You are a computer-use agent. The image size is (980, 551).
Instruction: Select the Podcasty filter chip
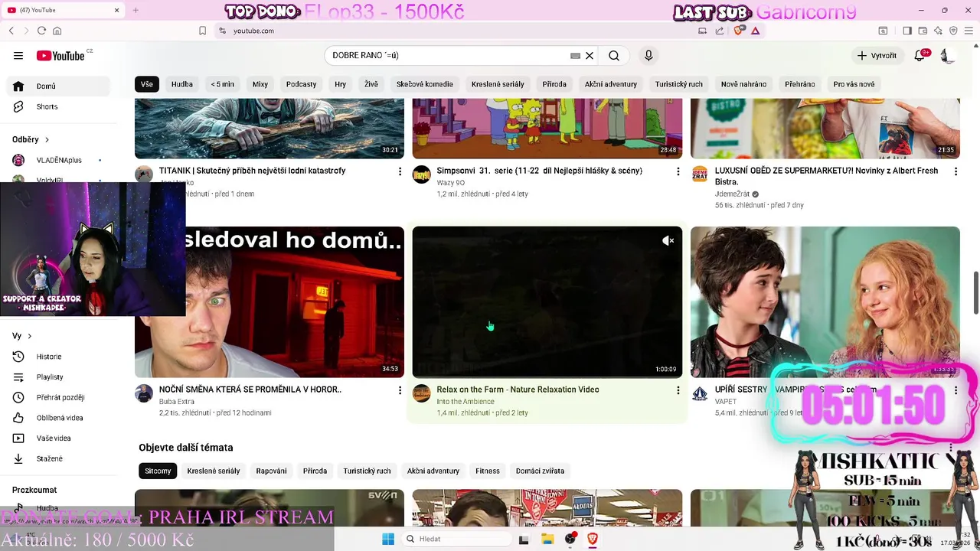tap(301, 84)
